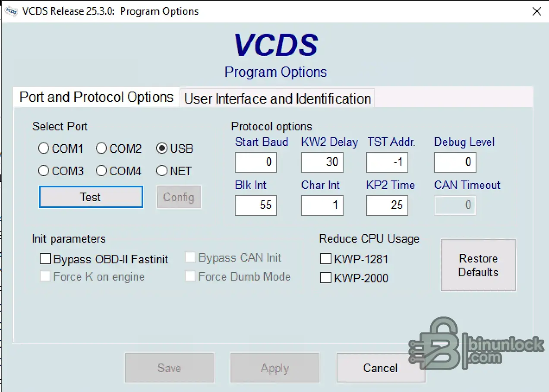Click the Debug Level input field
This screenshot has width=549, height=392.
455,162
